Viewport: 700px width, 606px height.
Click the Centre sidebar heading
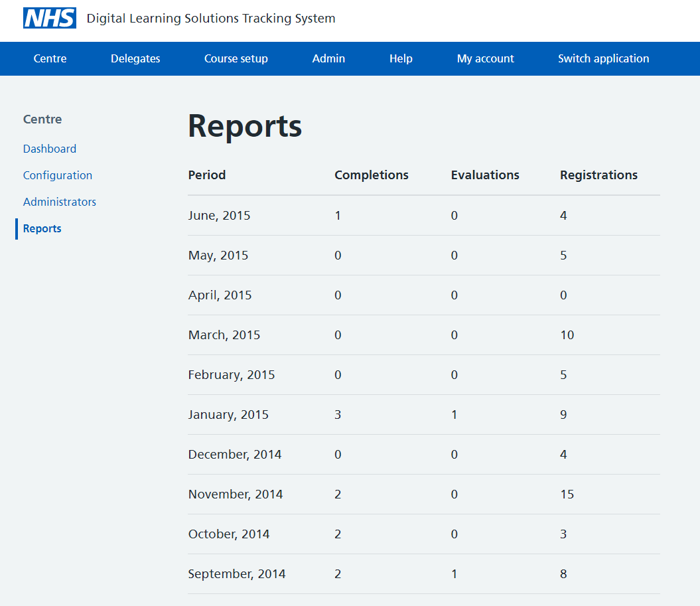[42, 119]
